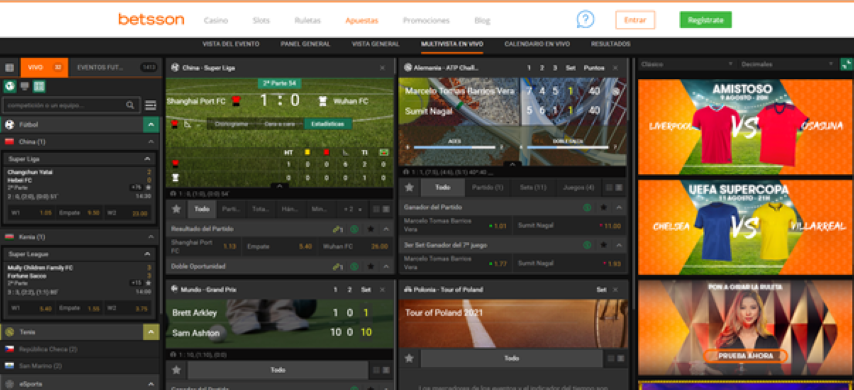Click the Entrar login button
This screenshot has width=854, height=390.
[x=635, y=20]
